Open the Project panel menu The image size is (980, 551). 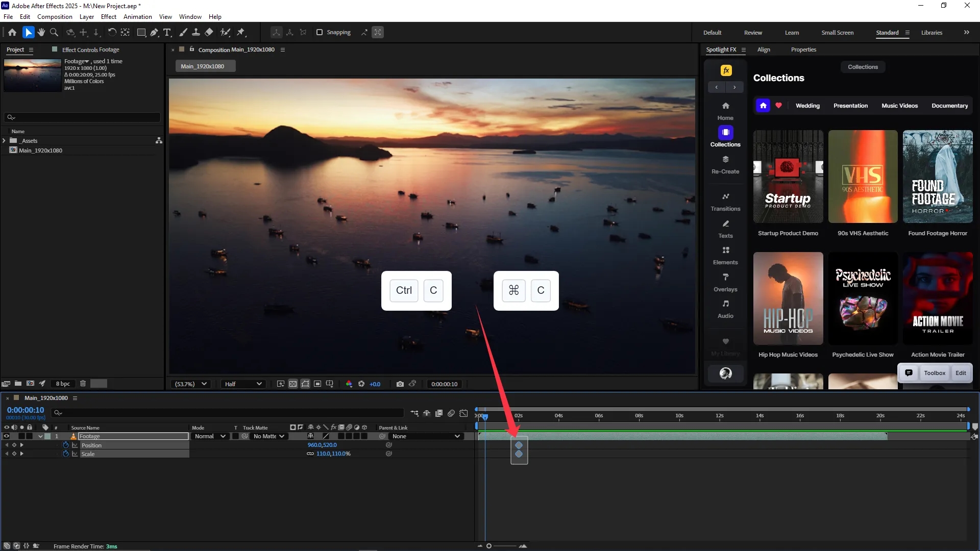[x=31, y=49]
